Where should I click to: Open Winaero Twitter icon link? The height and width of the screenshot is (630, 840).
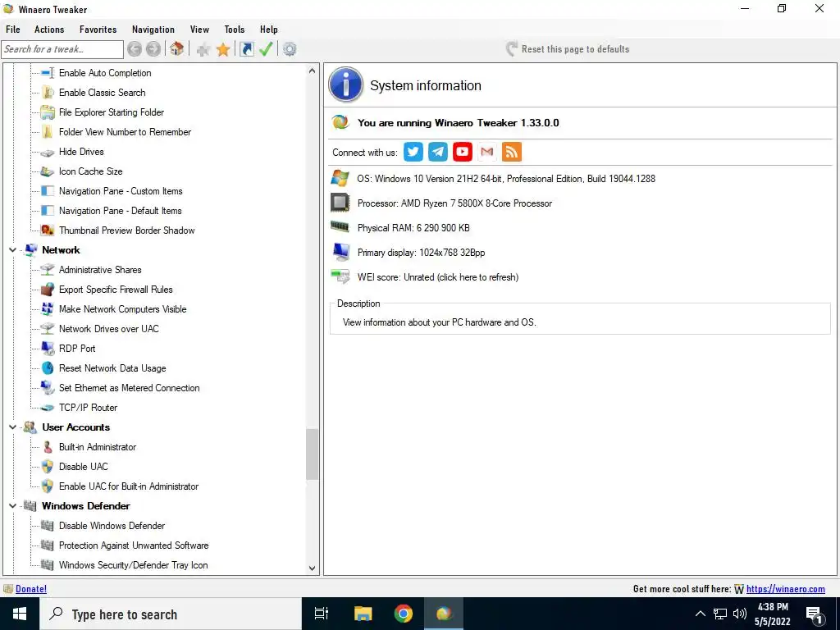[413, 152]
